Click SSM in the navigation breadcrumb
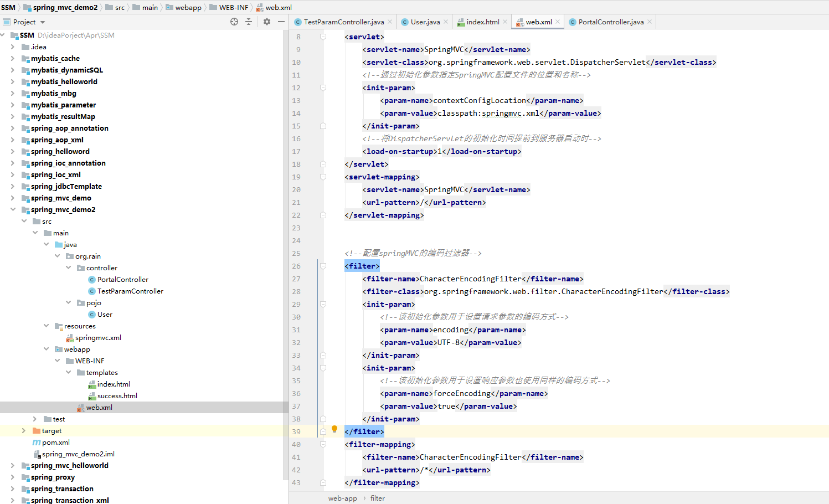This screenshot has height=504, width=829. [8, 7]
